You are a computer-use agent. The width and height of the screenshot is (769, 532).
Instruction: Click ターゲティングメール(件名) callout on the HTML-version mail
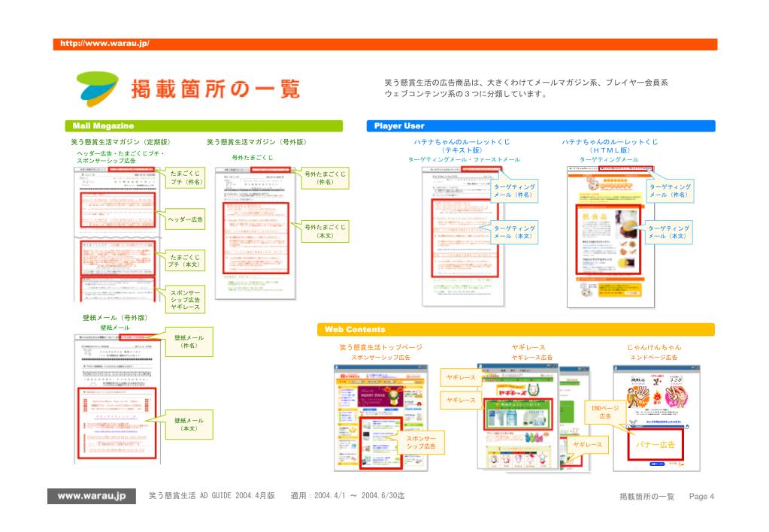tap(670, 191)
